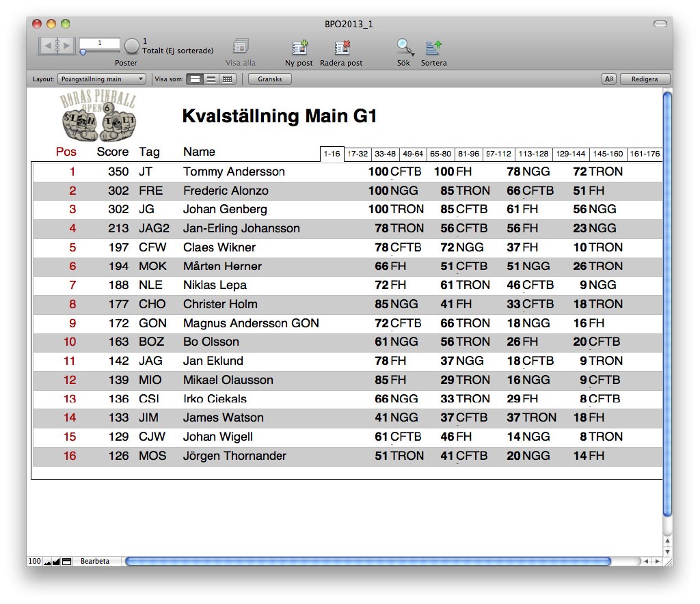Select the 65-80 tab
The width and height of the screenshot is (700, 604).
point(441,154)
